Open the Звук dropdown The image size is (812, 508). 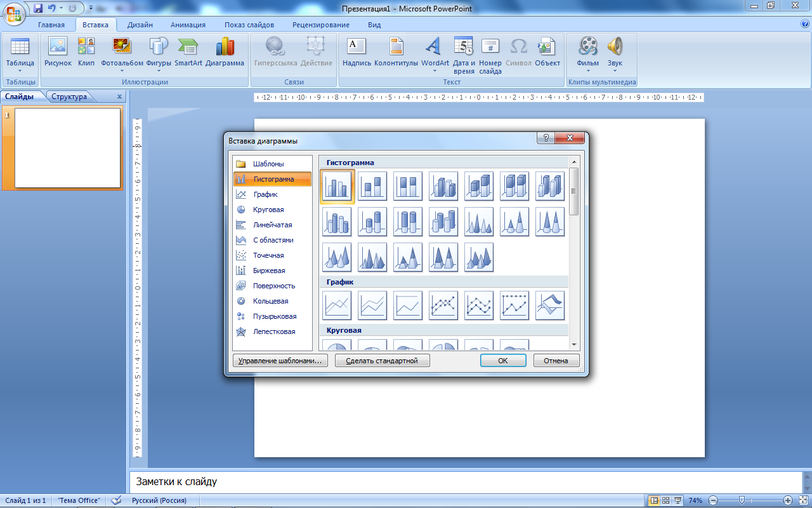pos(615,55)
